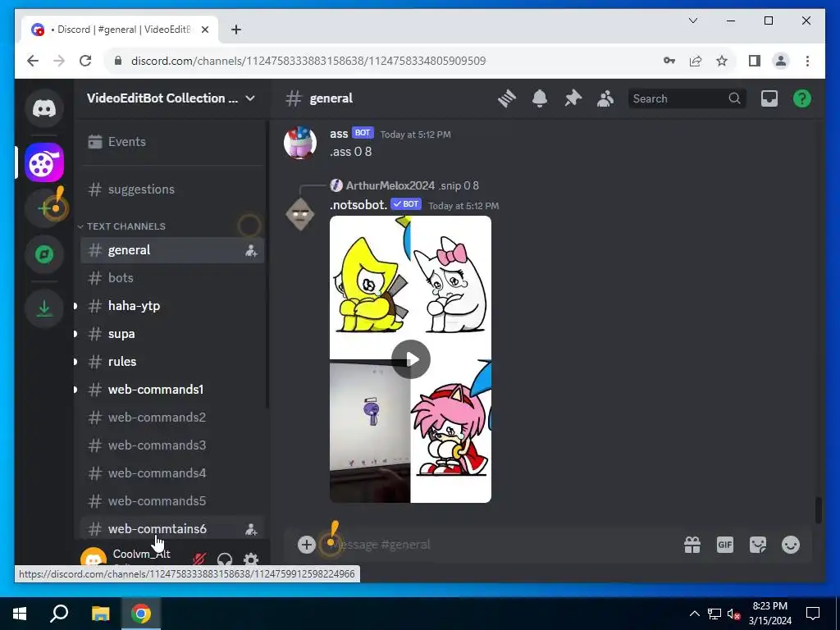Open User Settings gear icon
Image resolution: width=840 pixels, height=630 pixels.
251,559
